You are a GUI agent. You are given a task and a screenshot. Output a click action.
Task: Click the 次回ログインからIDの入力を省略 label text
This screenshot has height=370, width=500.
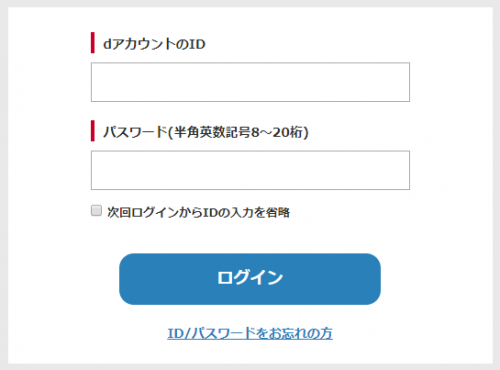[198, 212]
